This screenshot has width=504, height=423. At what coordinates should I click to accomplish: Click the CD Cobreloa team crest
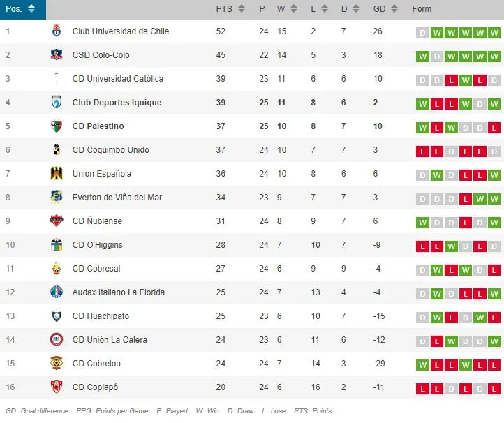(57, 364)
